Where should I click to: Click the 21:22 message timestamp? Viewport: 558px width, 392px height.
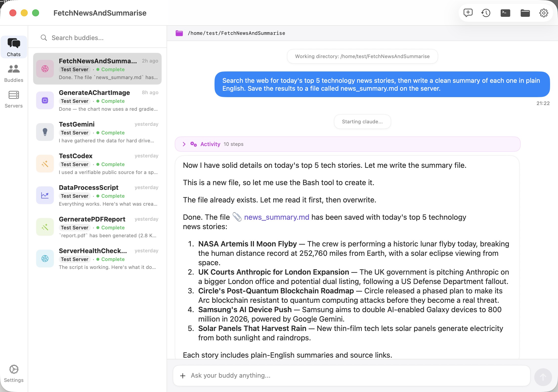pos(543,103)
